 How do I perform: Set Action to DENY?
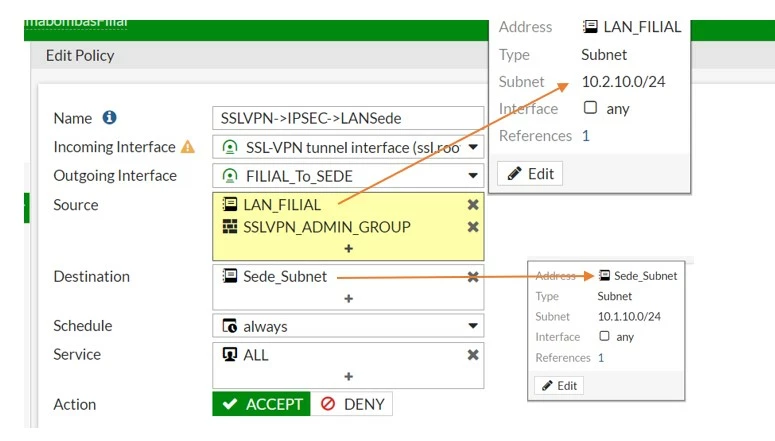point(351,404)
